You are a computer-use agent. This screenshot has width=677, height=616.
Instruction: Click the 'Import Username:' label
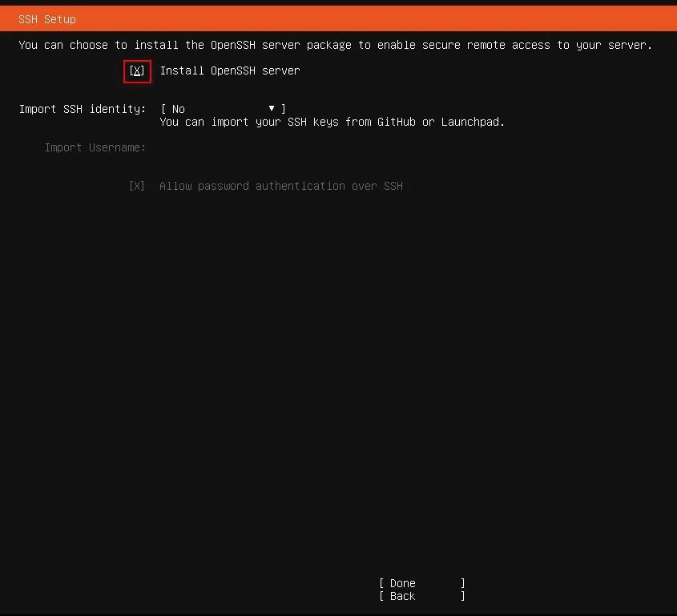pos(95,147)
